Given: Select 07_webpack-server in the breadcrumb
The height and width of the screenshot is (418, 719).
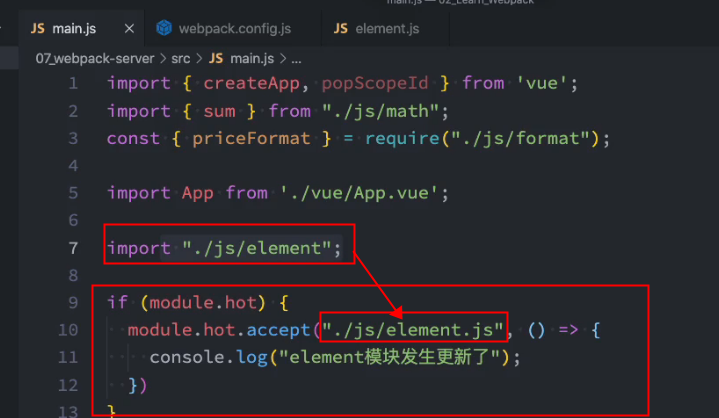Looking at the screenshot, I should (x=95, y=59).
